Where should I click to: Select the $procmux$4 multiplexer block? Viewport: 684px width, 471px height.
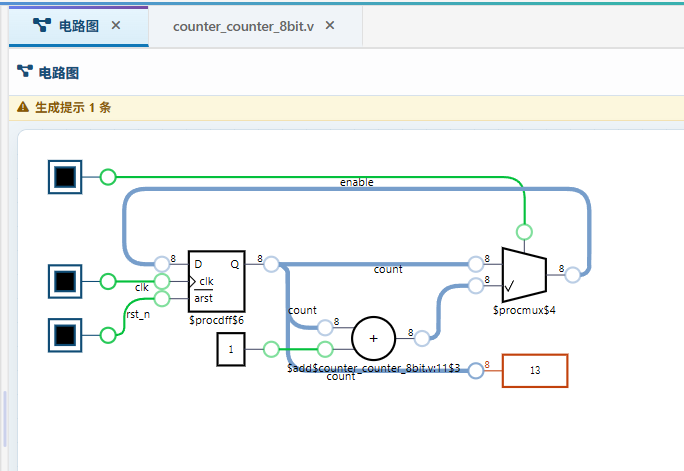[524, 275]
